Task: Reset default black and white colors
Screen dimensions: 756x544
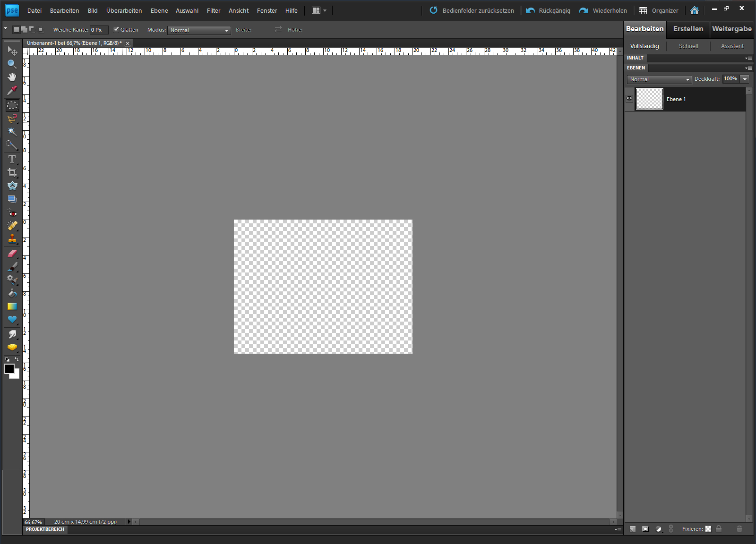Action: 7,360
